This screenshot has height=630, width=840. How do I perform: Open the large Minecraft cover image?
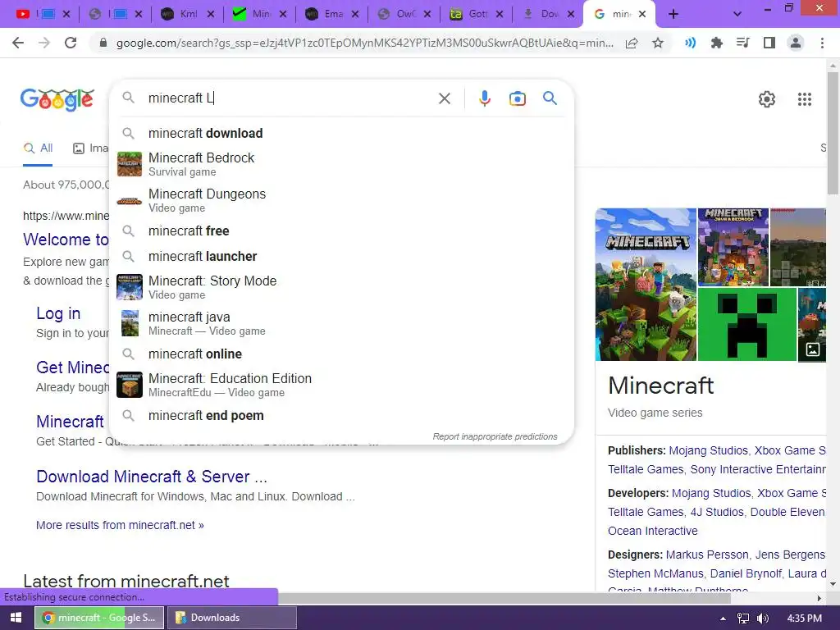646,285
